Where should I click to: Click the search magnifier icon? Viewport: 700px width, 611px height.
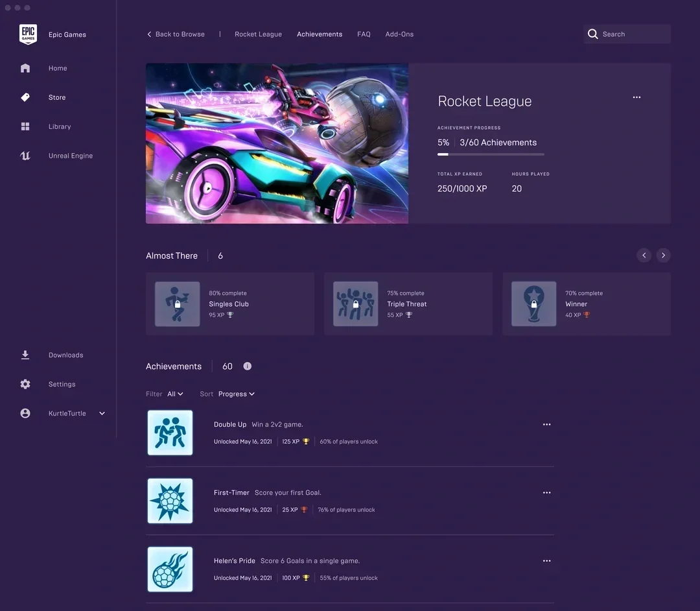(592, 34)
